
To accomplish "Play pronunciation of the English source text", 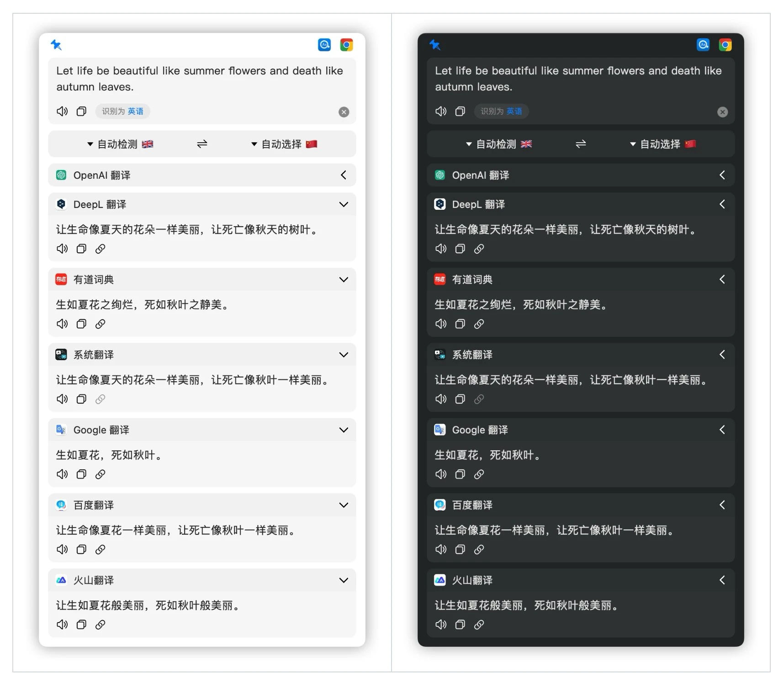I will click(x=62, y=111).
